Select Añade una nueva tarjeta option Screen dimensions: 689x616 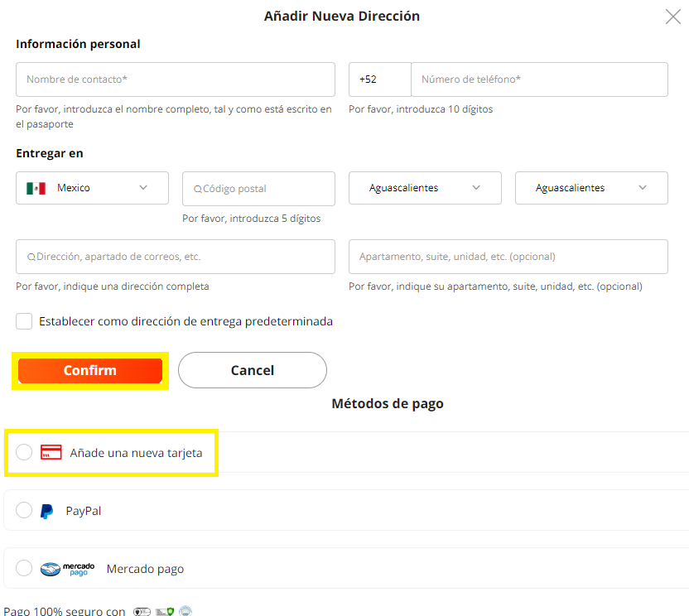[24, 452]
